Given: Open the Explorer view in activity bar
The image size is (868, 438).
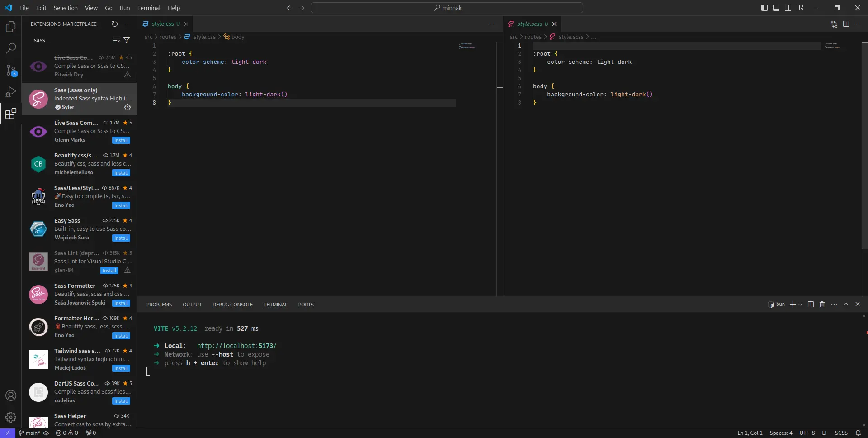Looking at the screenshot, I should [11, 27].
